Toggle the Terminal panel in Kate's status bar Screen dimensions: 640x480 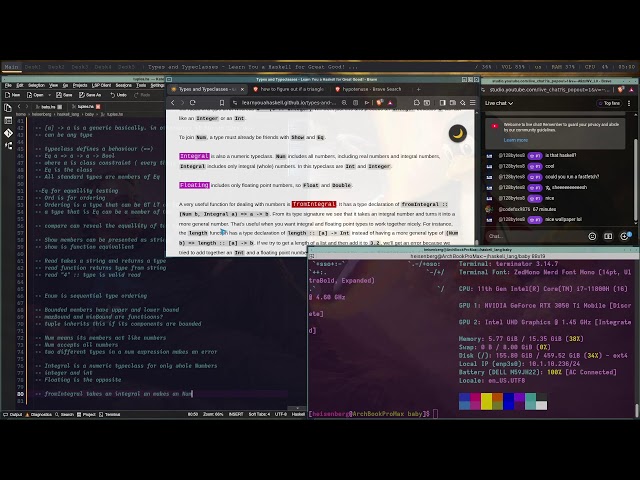pyautogui.click(x=109, y=414)
